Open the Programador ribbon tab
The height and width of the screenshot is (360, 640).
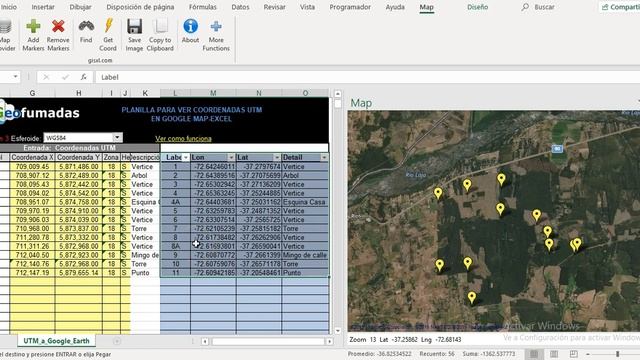(x=350, y=7)
